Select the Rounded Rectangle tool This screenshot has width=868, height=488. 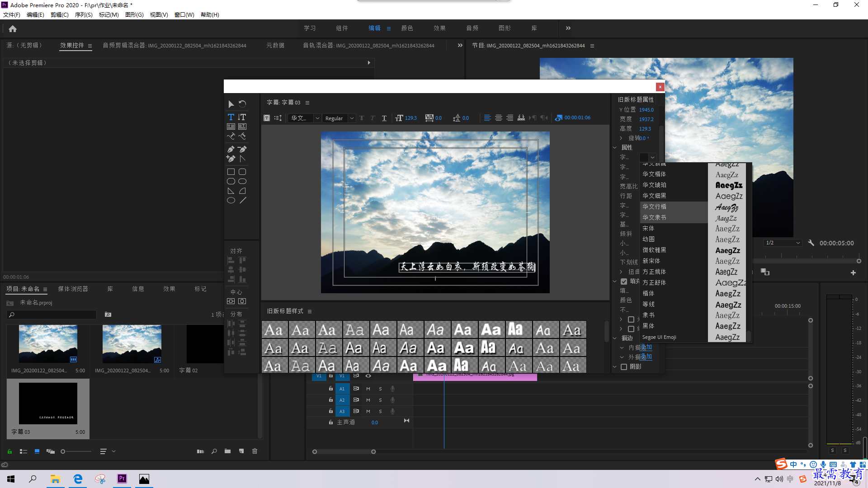[x=242, y=172]
